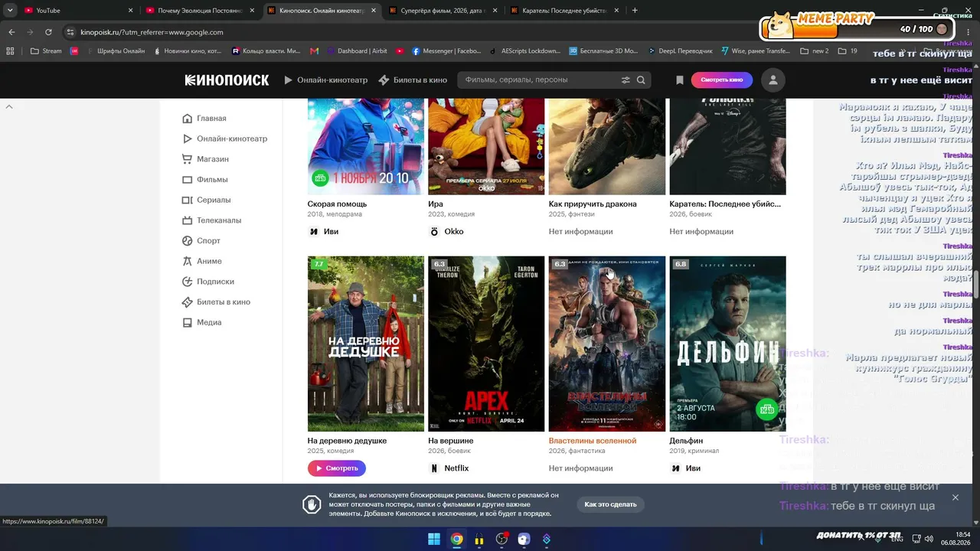Click the Медиа icon in sidebar

click(x=187, y=322)
